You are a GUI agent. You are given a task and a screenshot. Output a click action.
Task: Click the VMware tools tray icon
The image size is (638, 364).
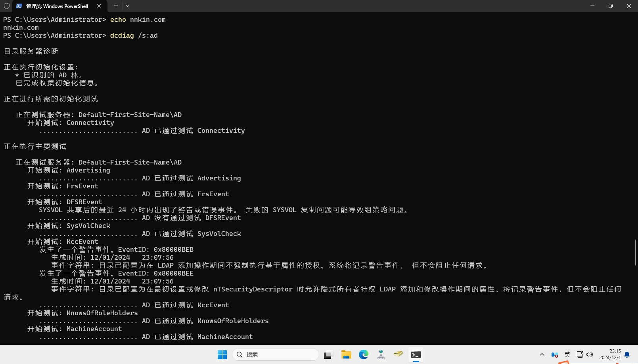(554, 354)
